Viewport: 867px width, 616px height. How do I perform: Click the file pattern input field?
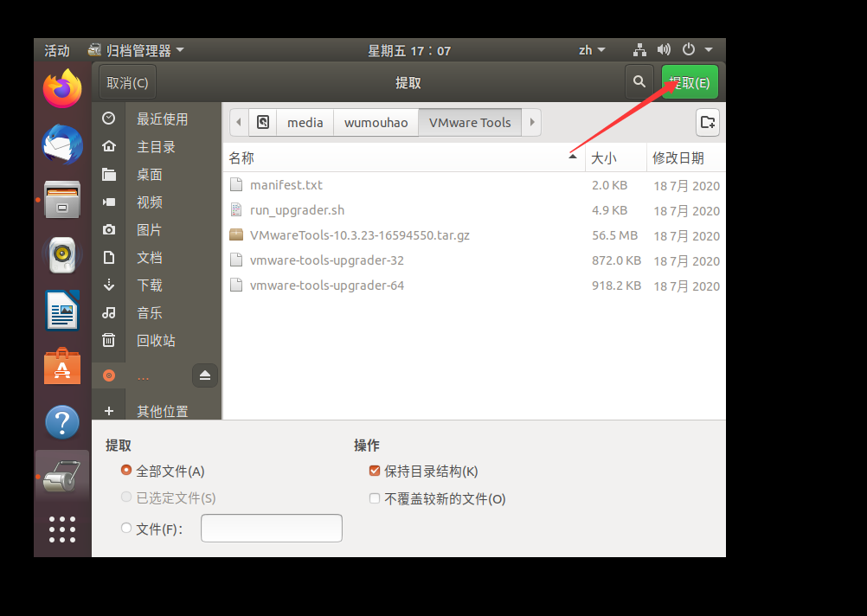272,528
